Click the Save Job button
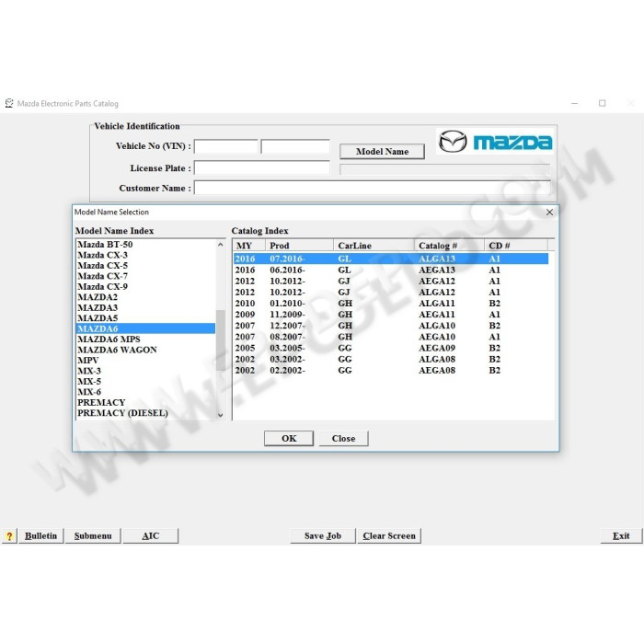 point(323,536)
